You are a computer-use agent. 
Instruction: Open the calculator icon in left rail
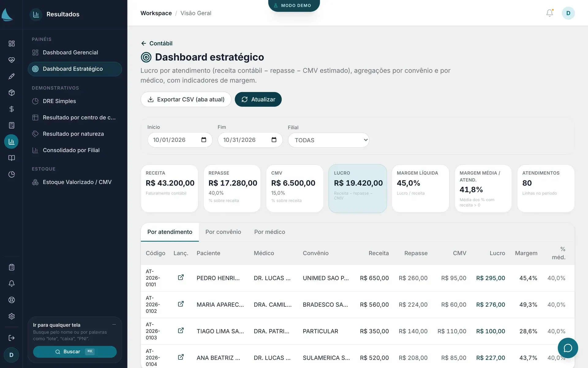(11, 125)
